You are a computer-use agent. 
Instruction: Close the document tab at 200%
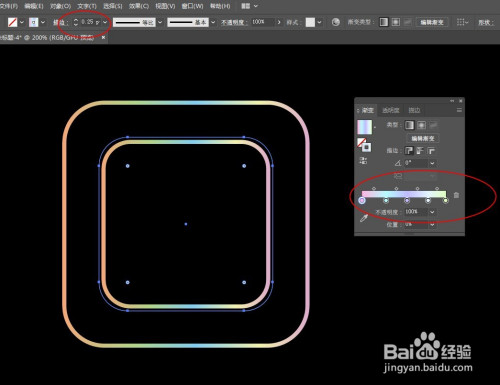coord(103,38)
